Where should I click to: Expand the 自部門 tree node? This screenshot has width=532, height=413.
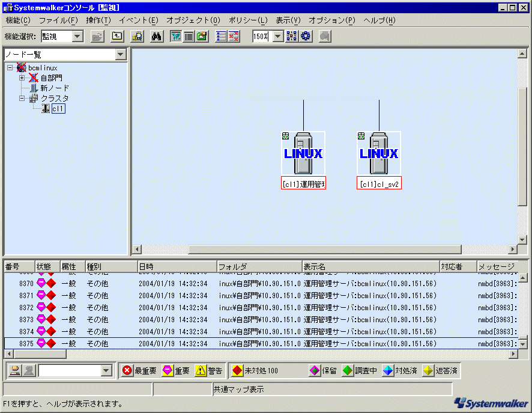tap(22, 78)
